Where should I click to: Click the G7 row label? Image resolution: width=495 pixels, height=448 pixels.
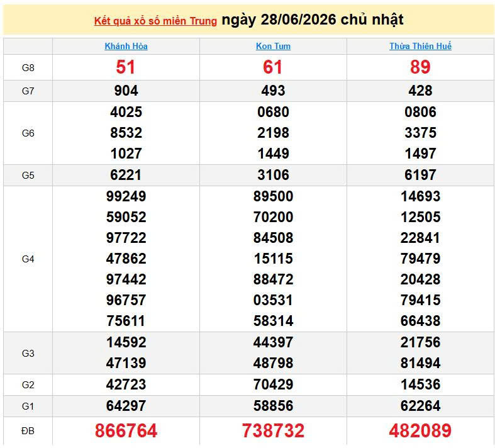click(x=28, y=91)
